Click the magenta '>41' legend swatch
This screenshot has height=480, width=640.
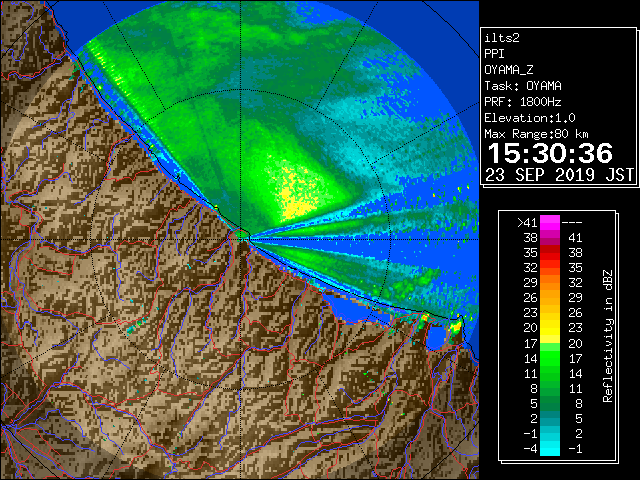tap(550, 223)
